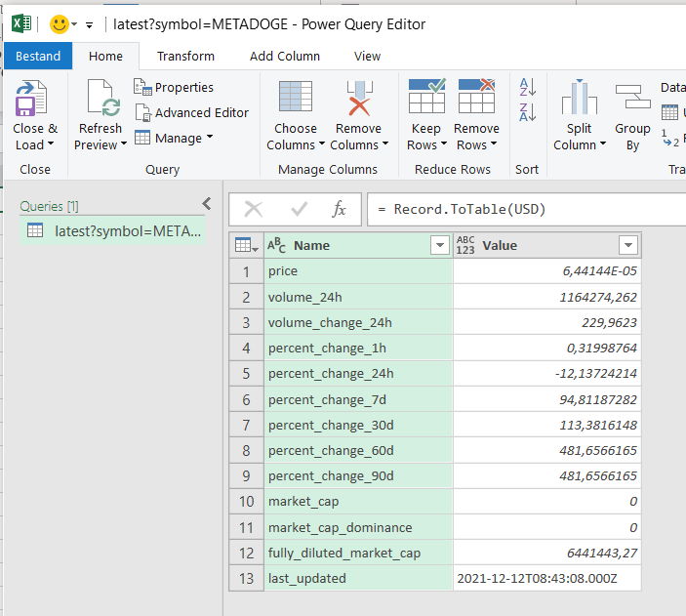
Task: Open Split Column dropdown arrow
Action: point(603,144)
